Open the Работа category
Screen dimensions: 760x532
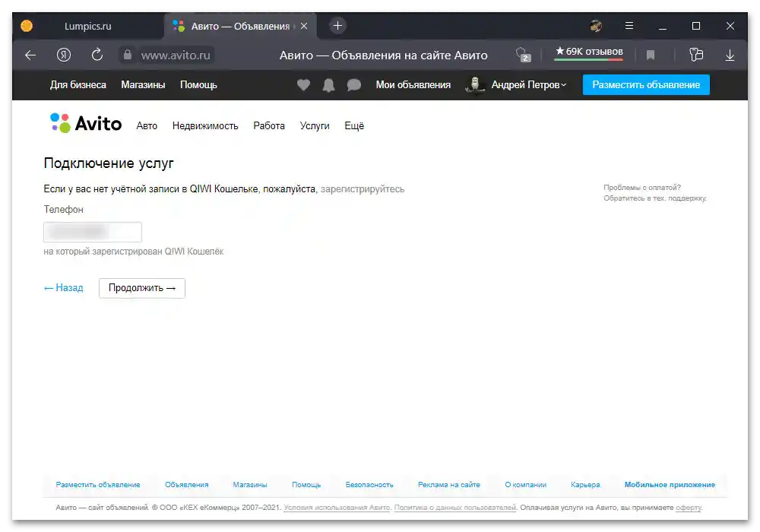coord(269,126)
